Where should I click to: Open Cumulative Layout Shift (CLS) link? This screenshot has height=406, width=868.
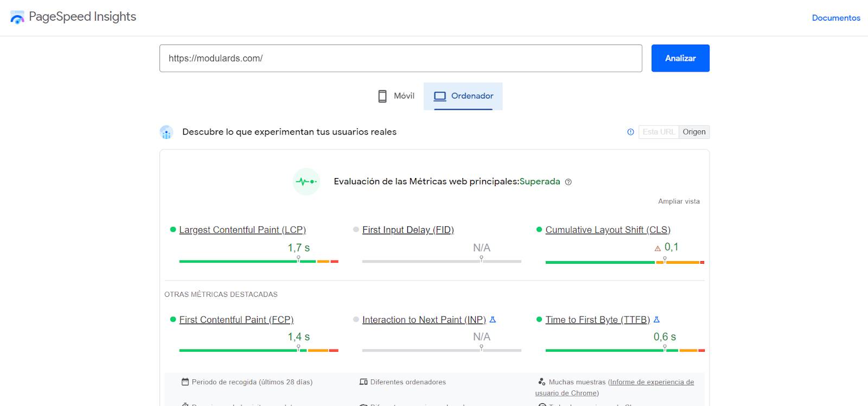tap(608, 230)
